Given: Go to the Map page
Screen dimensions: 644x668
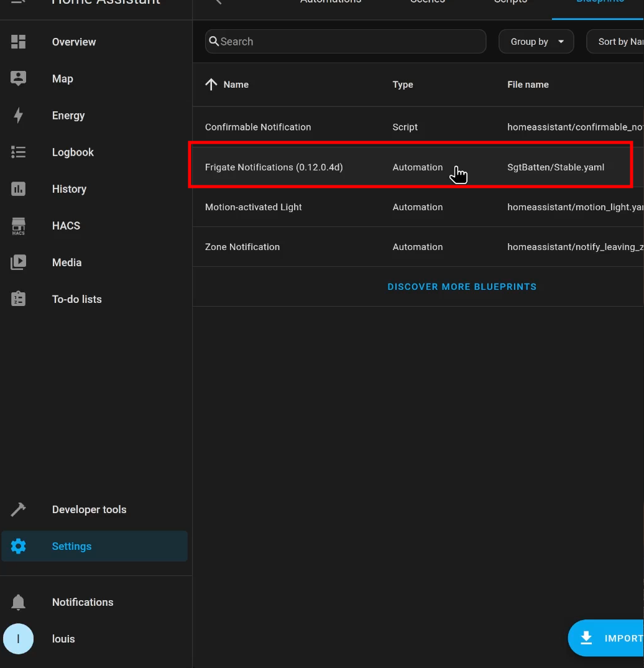Looking at the screenshot, I should click(x=94, y=79).
